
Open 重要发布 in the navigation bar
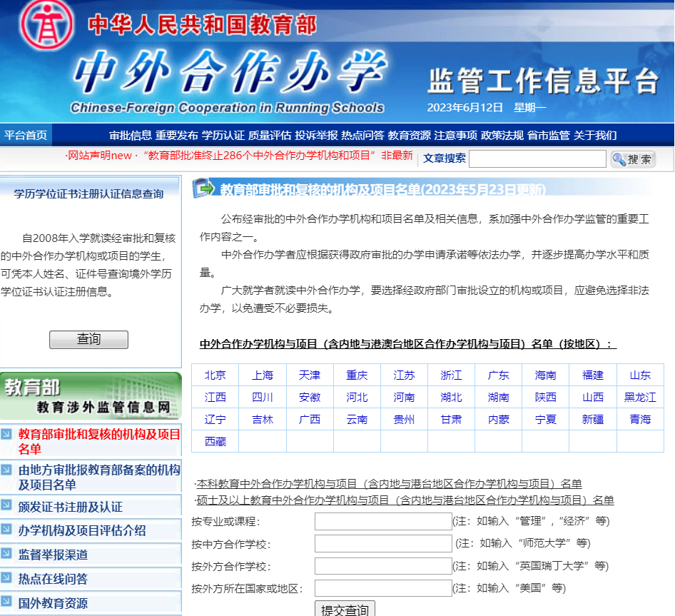click(177, 135)
